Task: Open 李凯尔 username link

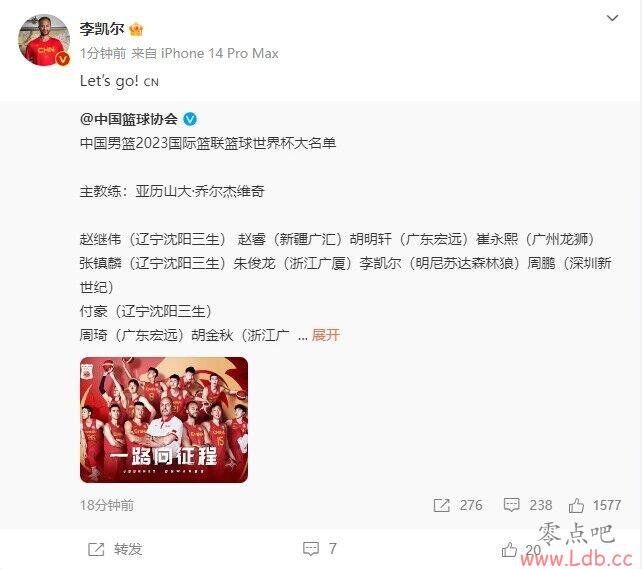Action: pos(102,29)
